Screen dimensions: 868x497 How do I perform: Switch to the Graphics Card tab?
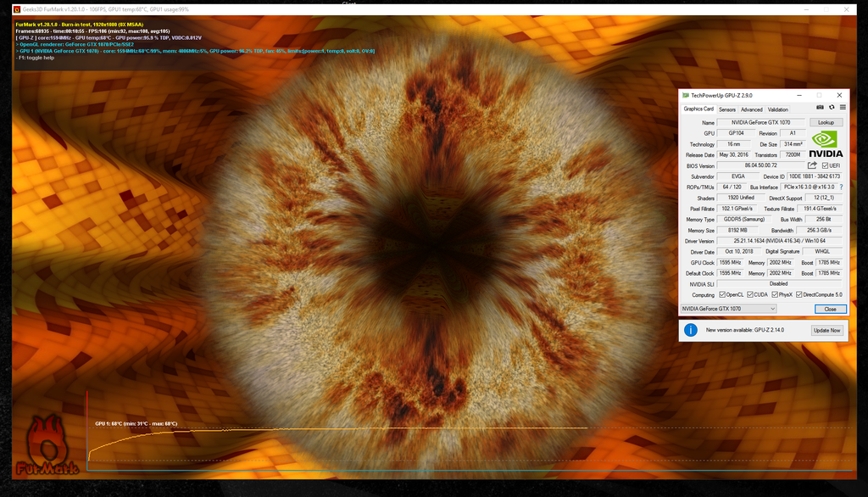(698, 109)
